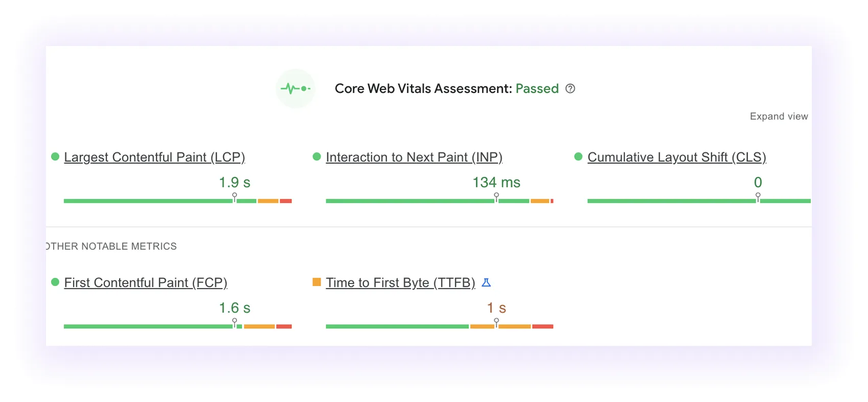Click the green status dot beside FCP
868x402 pixels.
[55, 282]
